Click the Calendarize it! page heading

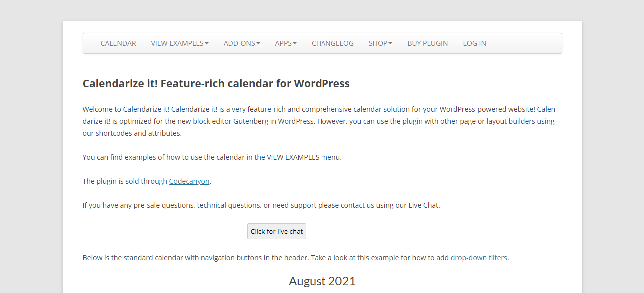(x=216, y=83)
